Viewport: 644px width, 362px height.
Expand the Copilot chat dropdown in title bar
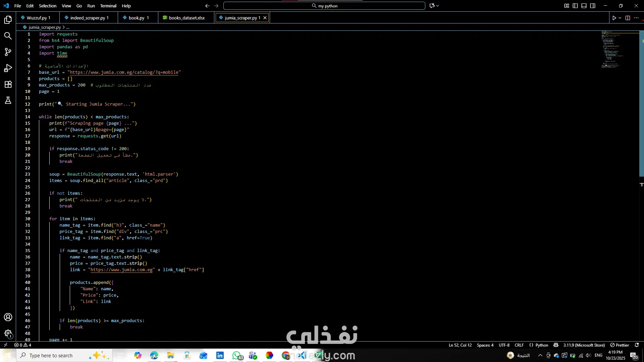pos(438,6)
